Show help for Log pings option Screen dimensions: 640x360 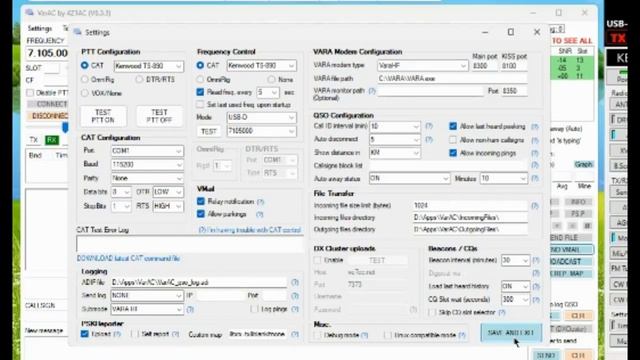[x=295, y=309]
